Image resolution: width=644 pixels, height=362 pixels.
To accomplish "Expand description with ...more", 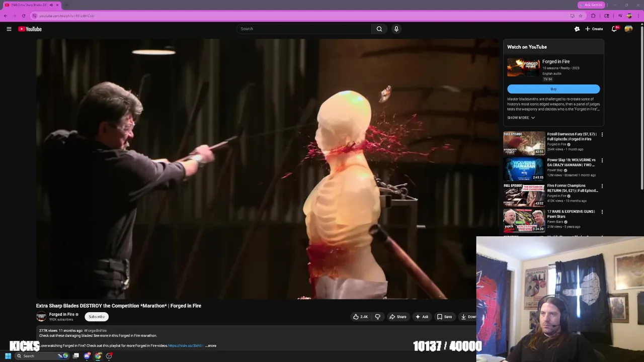I will pos(211,346).
